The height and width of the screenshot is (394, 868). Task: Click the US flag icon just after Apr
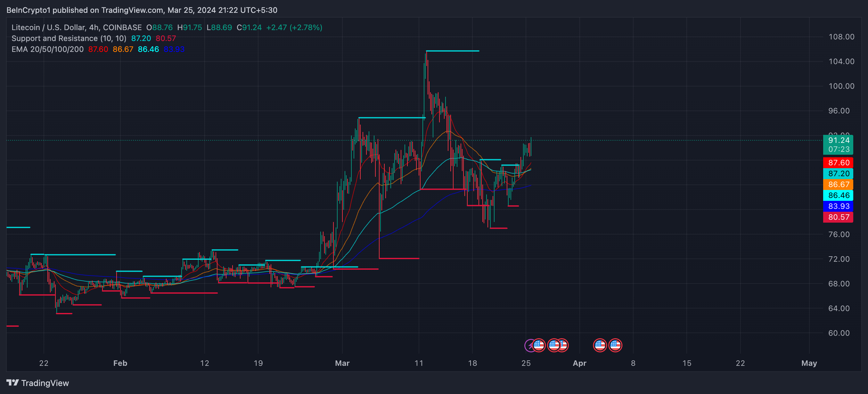600,345
